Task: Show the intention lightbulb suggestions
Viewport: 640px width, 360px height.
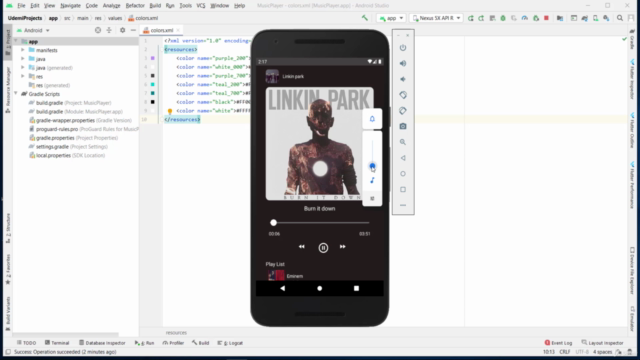Action: point(170,111)
